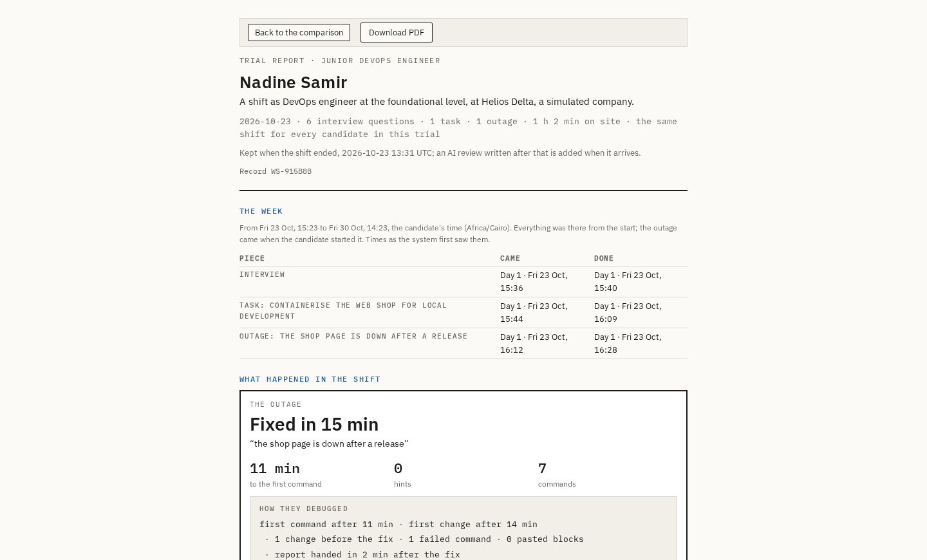Viewport: 927px width, 560px height.
Task: Click the Back to the comparison button
Action: pos(299,32)
